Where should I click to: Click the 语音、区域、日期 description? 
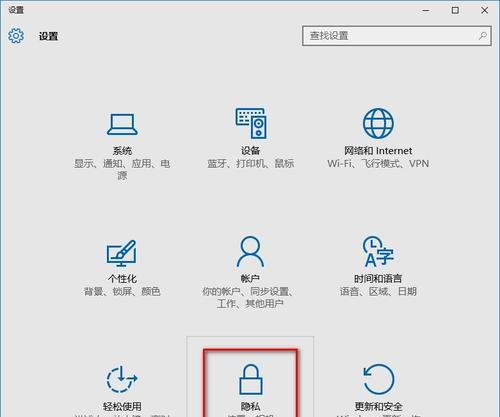pos(378,292)
